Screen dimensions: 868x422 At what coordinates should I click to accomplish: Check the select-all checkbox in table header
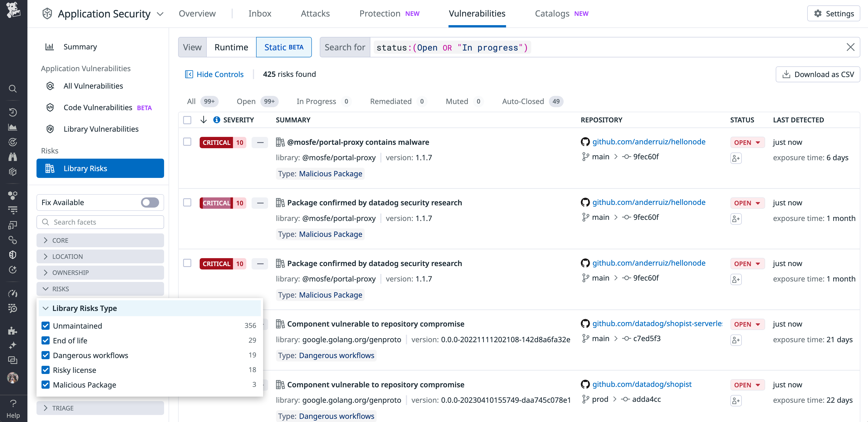pos(187,120)
